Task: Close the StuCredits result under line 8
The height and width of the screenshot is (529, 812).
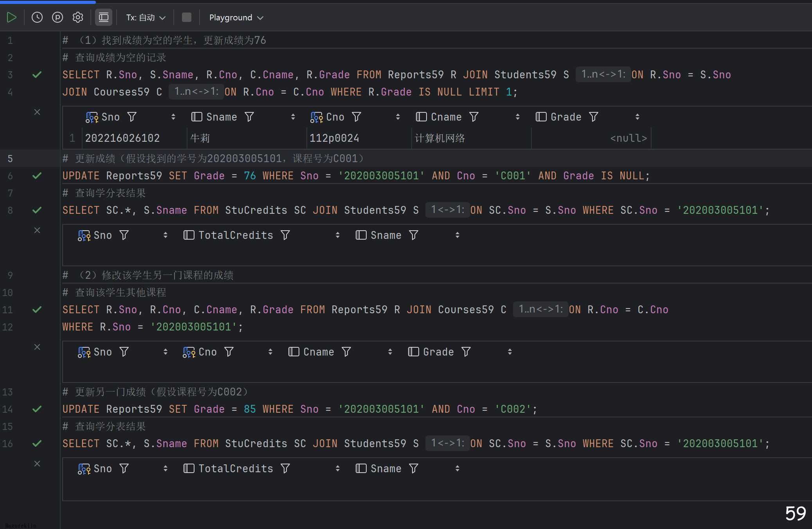Action: tap(37, 230)
